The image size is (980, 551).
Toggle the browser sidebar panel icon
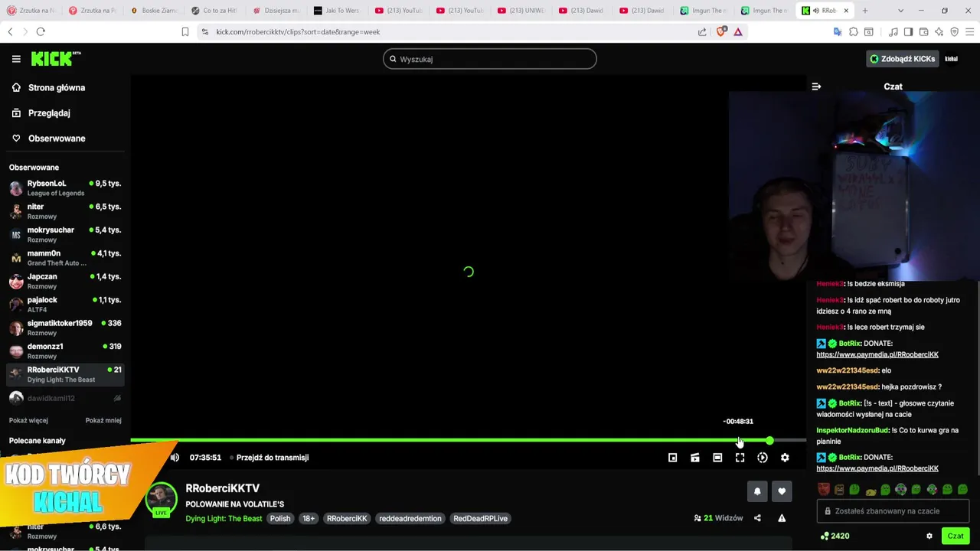click(x=908, y=31)
